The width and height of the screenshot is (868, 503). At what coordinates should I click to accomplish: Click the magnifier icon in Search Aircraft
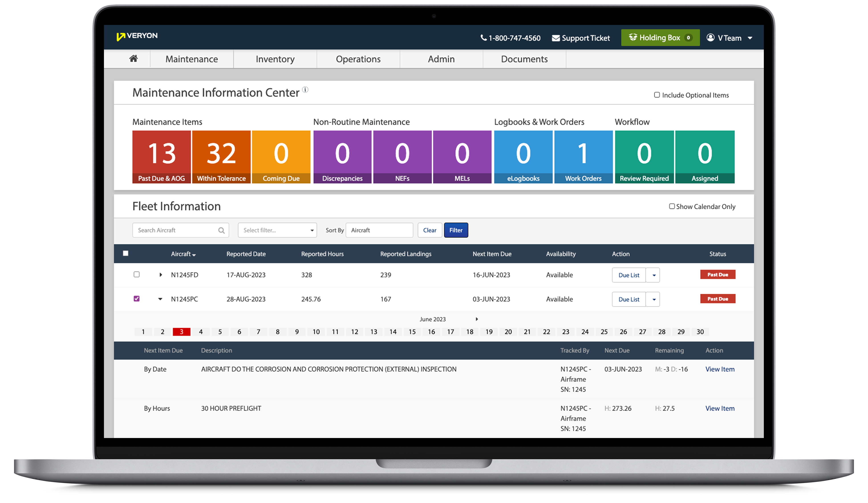221,230
